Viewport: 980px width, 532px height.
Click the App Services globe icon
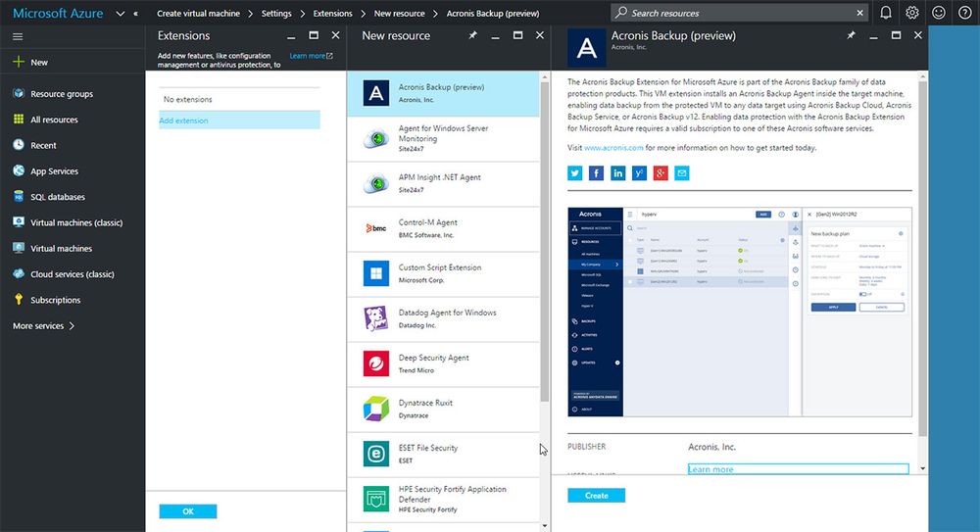point(19,170)
